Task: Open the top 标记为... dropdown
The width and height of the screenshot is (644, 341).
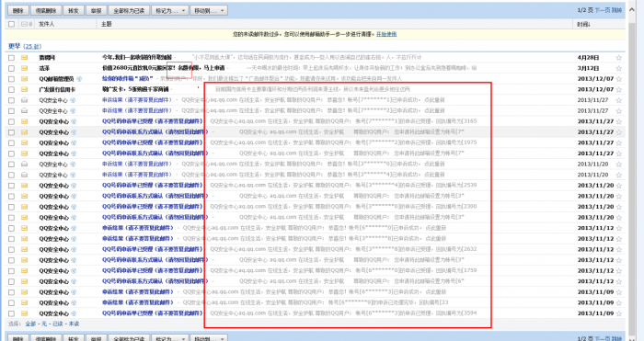Action: click(x=170, y=11)
